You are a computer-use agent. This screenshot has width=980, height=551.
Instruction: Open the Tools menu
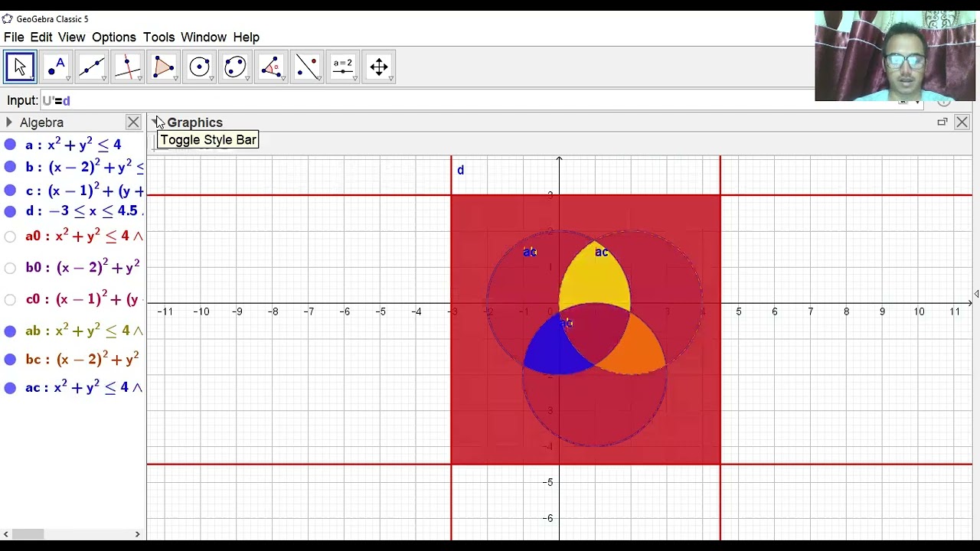[x=158, y=37]
